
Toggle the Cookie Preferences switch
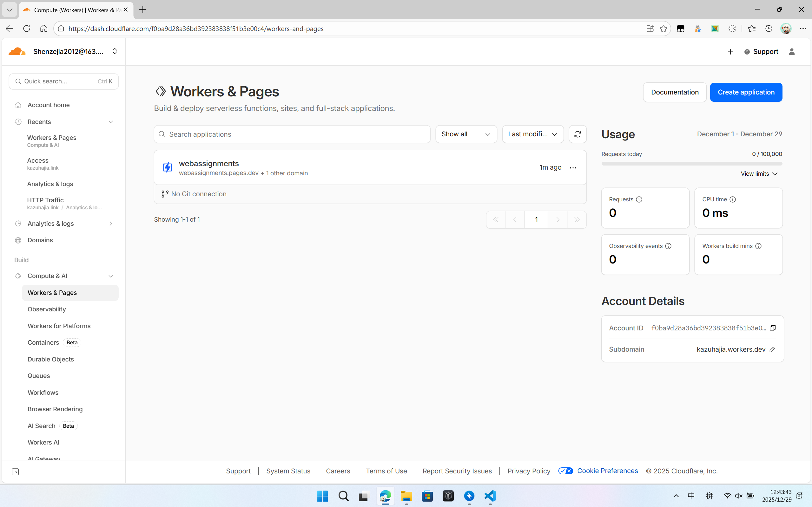point(565,471)
